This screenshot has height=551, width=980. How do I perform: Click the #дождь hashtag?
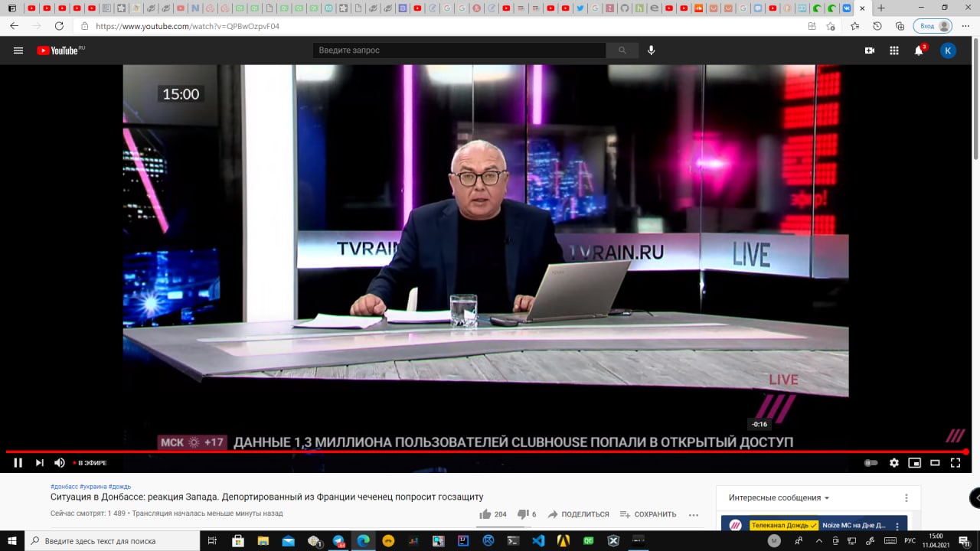pyautogui.click(x=119, y=487)
